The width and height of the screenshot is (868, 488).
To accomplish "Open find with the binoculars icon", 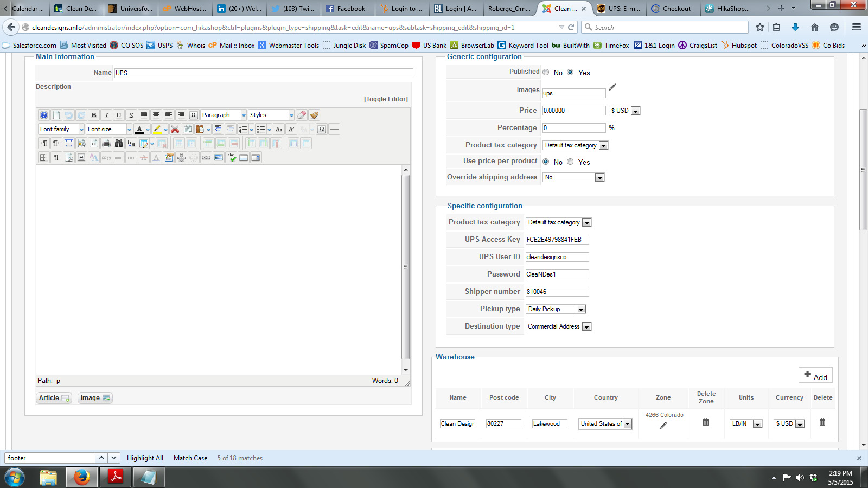I will pos(119,143).
